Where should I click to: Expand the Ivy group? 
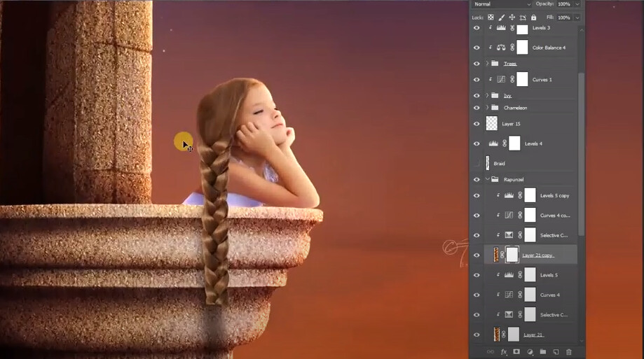[x=488, y=96]
